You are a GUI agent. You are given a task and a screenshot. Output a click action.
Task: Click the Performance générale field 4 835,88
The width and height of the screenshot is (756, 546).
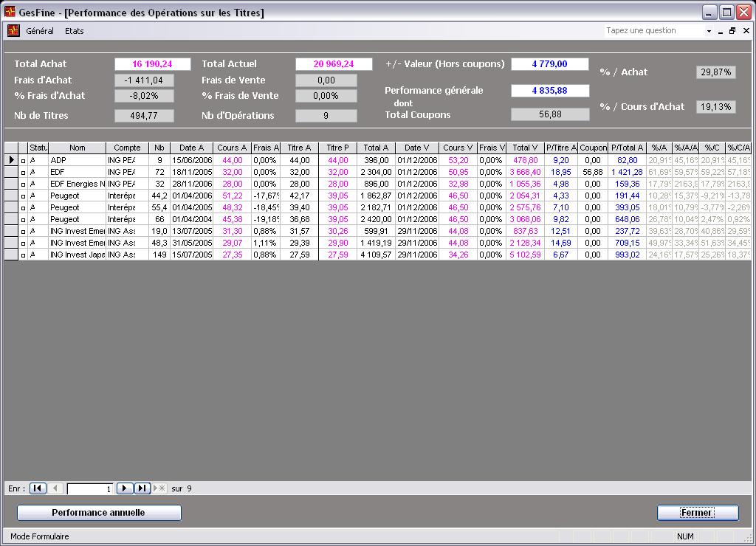(549, 91)
